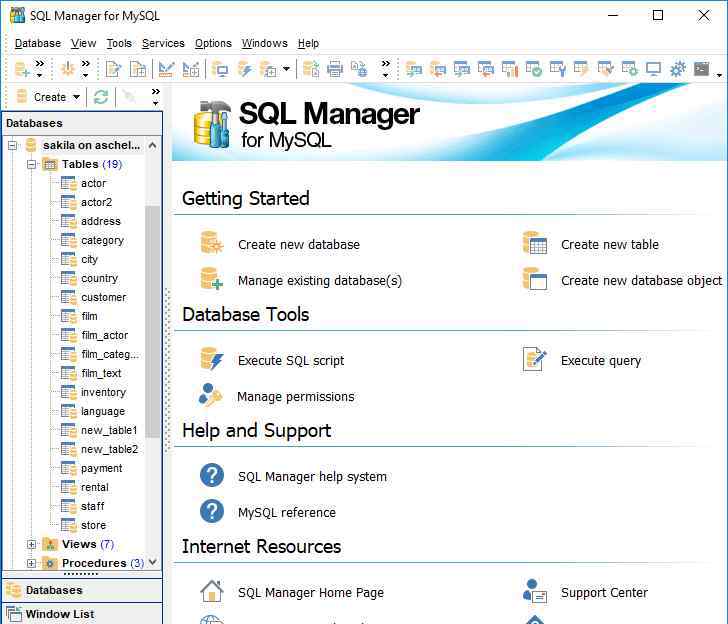Open the Help menu
This screenshot has height=624, width=728.
pos(308,43)
